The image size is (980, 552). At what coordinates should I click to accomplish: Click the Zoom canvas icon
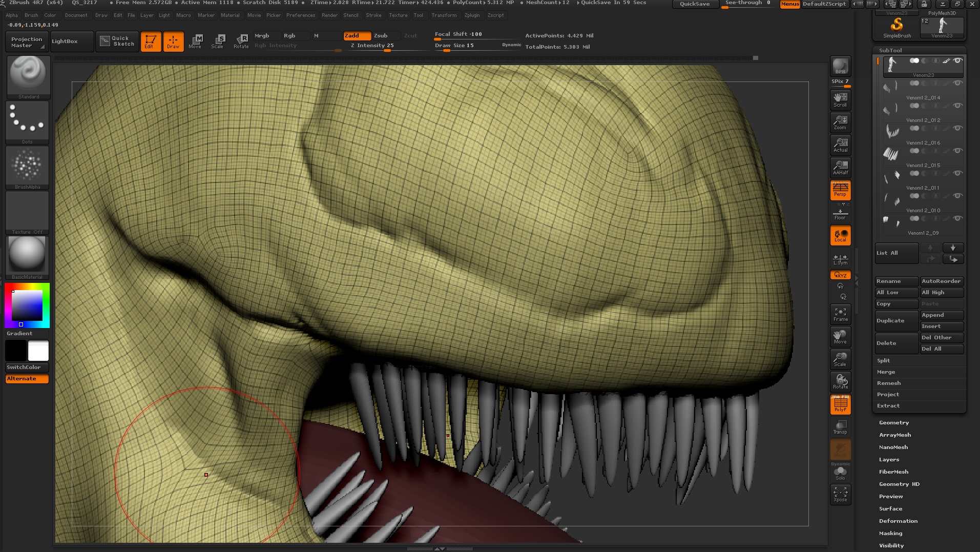coord(840,122)
